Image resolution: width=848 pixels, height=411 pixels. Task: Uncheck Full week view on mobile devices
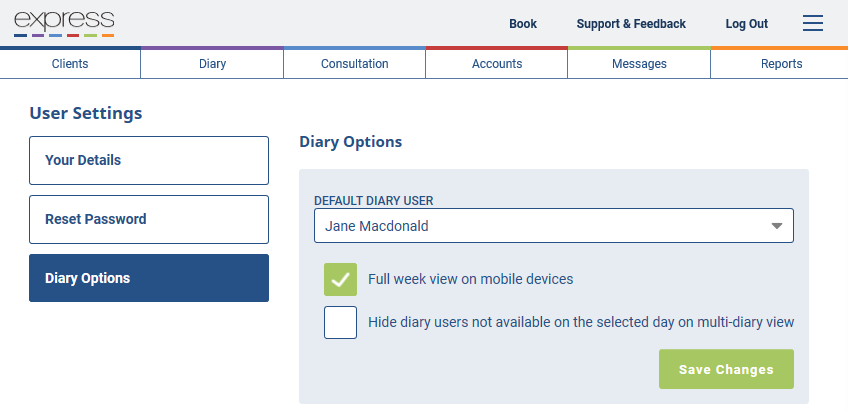(340, 279)
